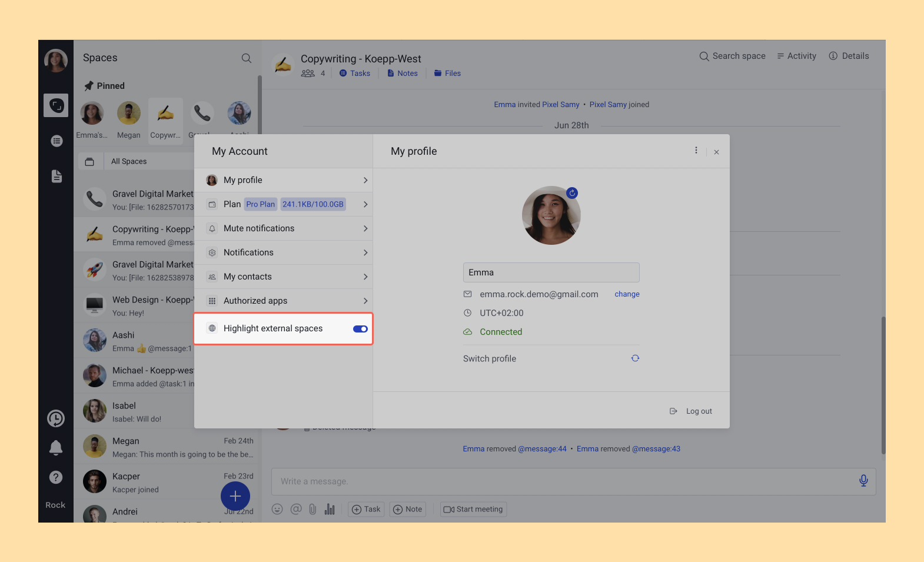
Task: Toggle the Highlight external spaces switch
Action: 360,329
